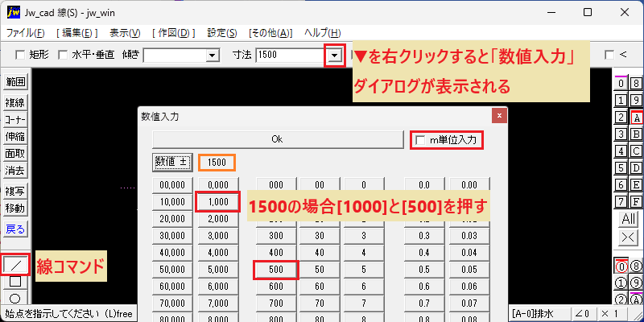Open the [編集(E)] menu

pos(76,33)
